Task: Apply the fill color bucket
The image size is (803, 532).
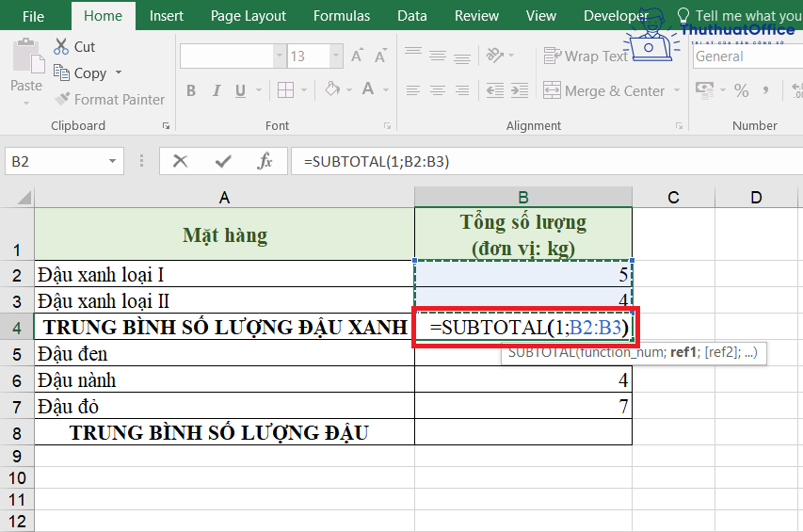Action: click(x=332, y=89)
